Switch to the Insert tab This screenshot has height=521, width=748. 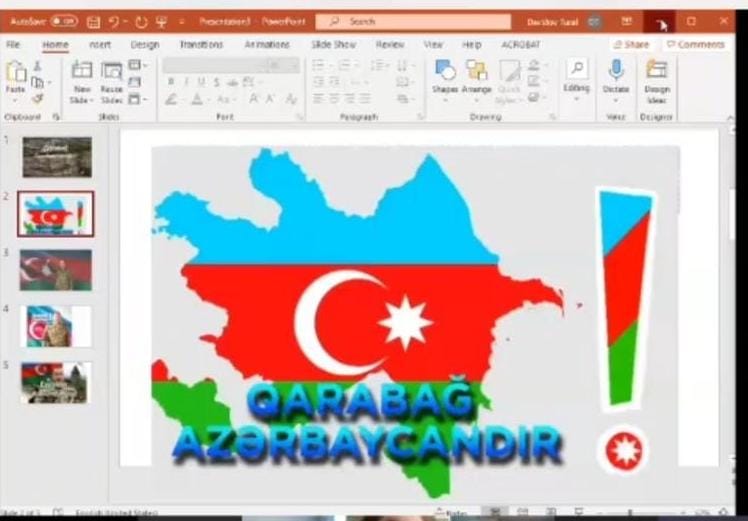[100, 44]
